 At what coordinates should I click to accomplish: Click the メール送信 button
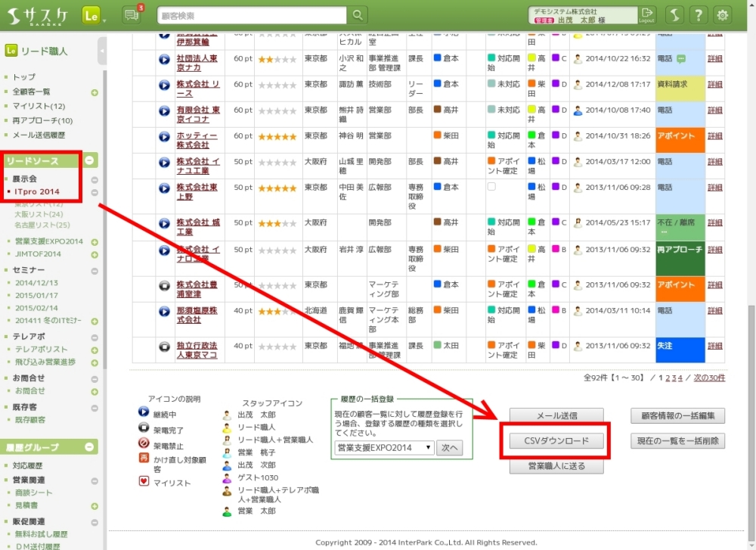[556, 415]
